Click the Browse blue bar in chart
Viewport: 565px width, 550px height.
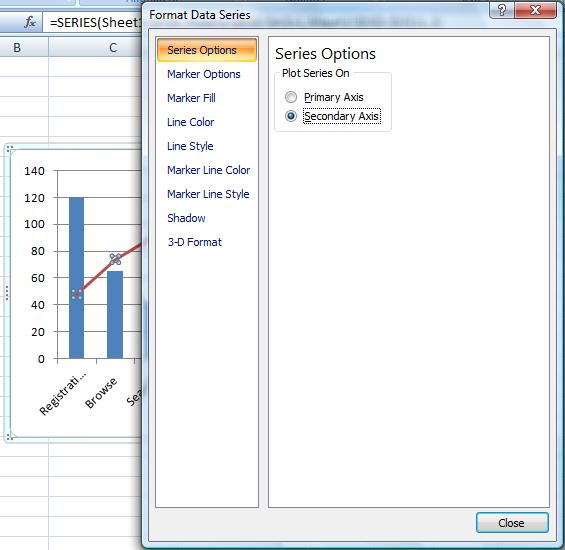115,314
